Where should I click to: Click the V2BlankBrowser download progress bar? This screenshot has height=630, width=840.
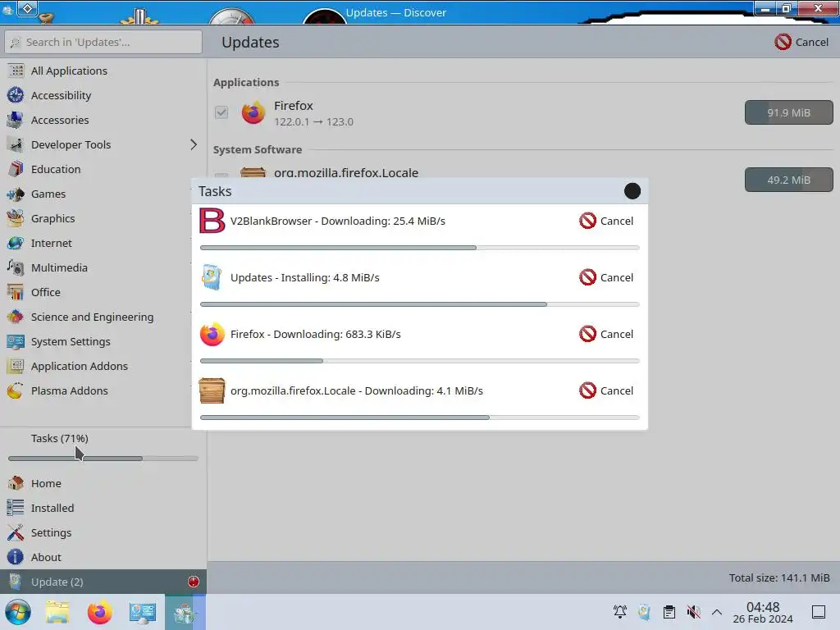pyautogui.click(x=419, y=248)
